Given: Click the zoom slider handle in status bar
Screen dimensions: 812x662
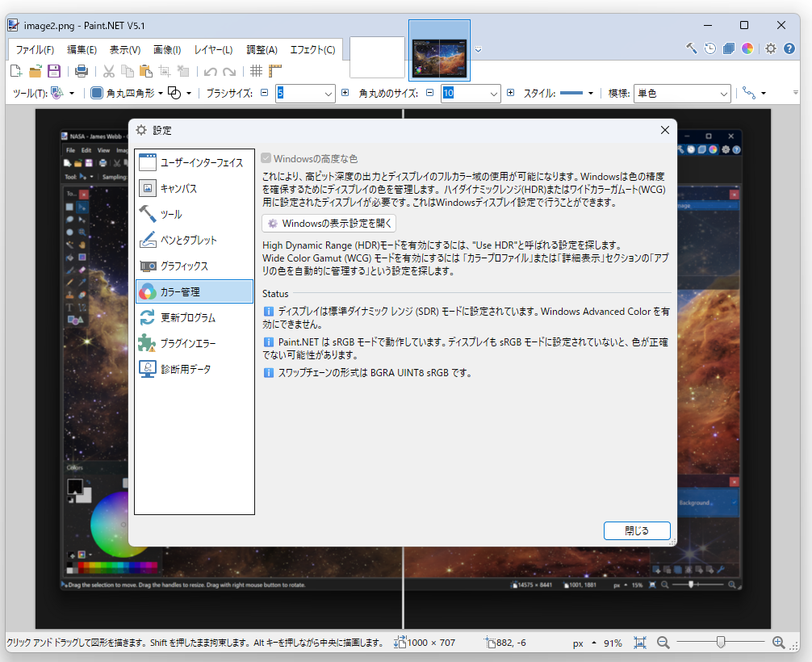Looking at the screenshot, I should click(x=720, y=643).
